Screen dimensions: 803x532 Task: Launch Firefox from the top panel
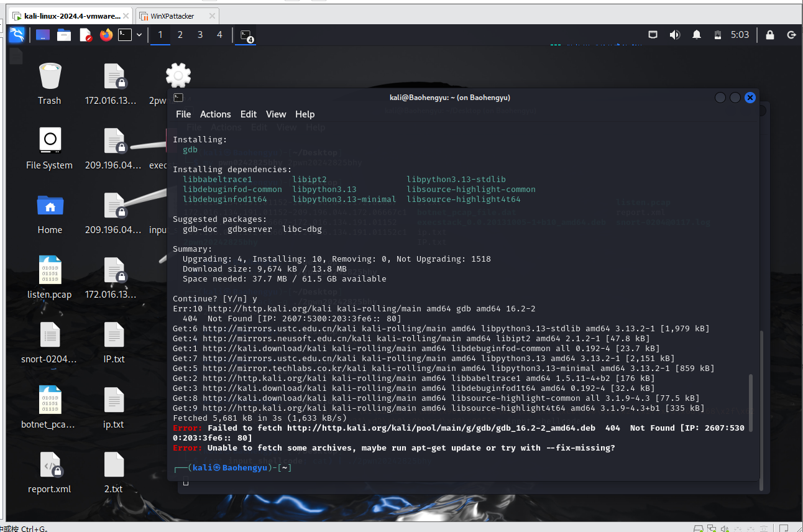pyautogui.click(x=106, y=35)
